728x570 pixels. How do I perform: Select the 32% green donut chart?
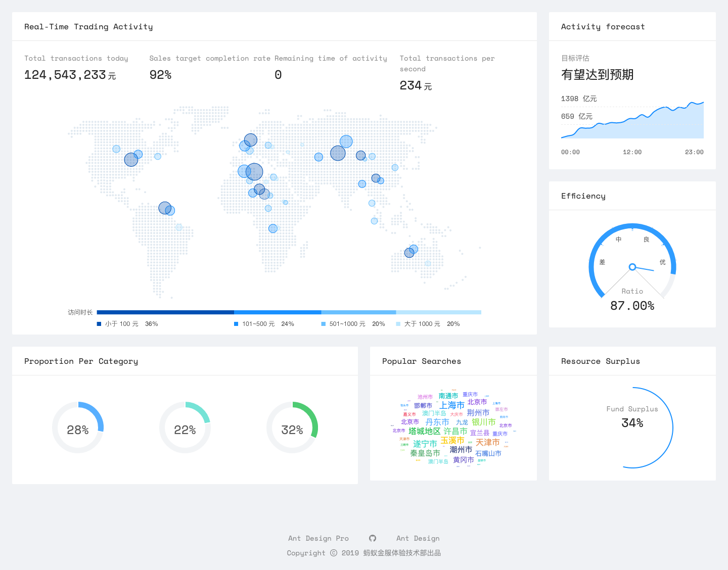pos(292,428)
